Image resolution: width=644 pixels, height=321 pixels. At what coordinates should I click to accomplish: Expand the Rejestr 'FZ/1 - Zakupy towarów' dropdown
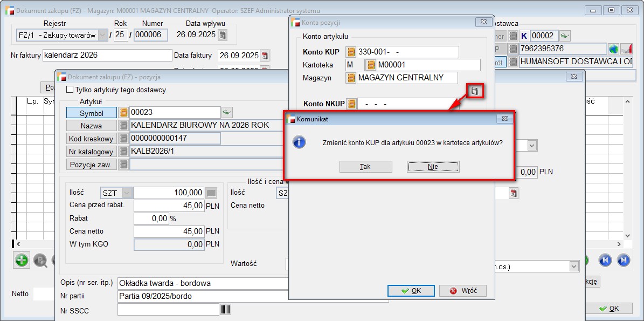(x=102, y=35)
